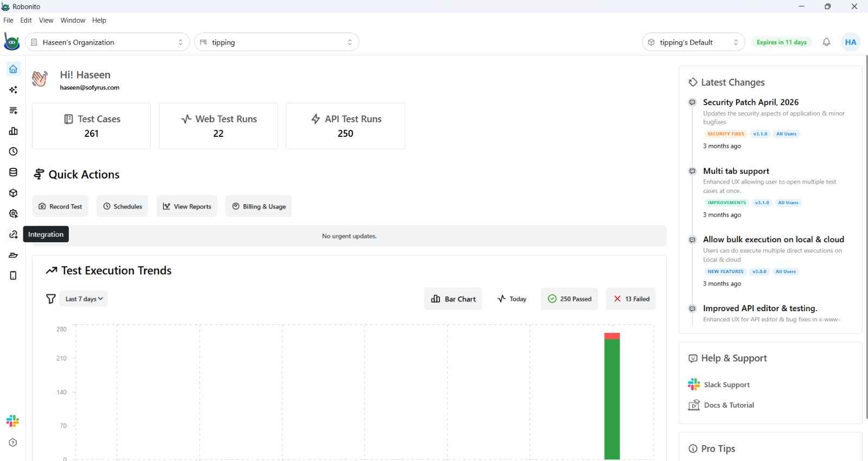Screen dimensions: 868x461
Task: Click the No urgent updates banner
Action: coord(349,236)
